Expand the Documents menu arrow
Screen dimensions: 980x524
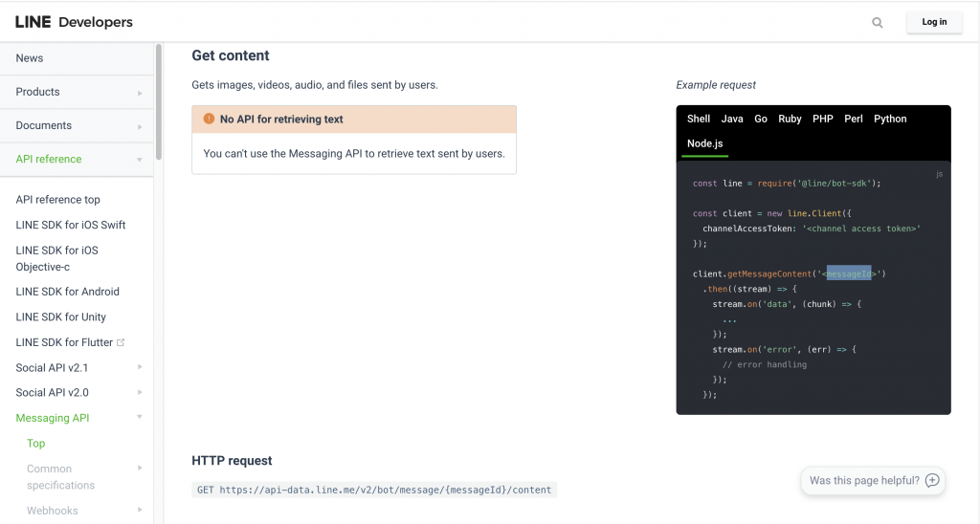[140, 126]
